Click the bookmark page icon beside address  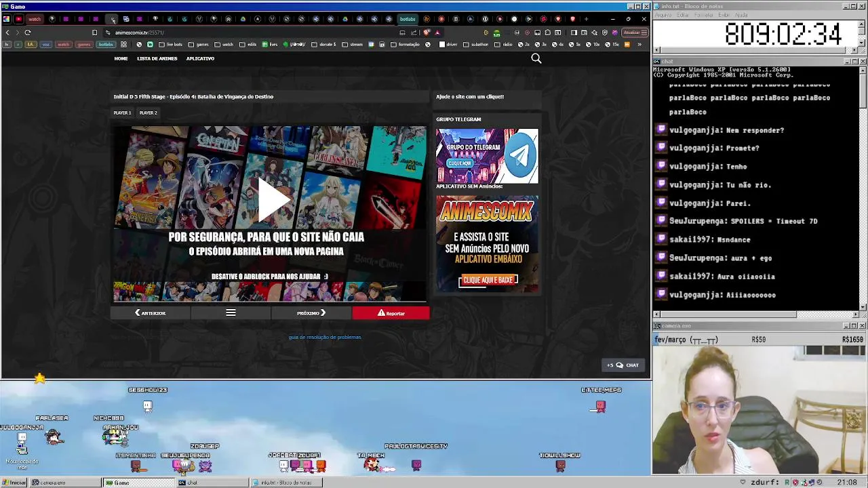[94, 33]
